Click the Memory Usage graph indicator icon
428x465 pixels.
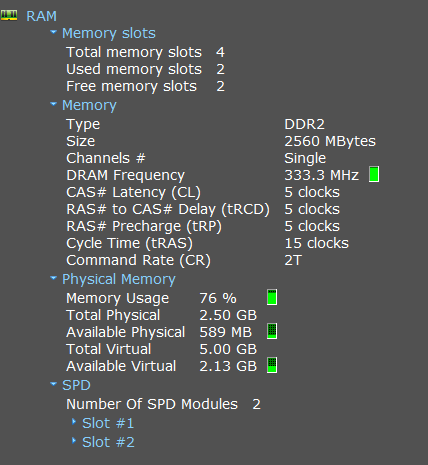pos(272,297)
